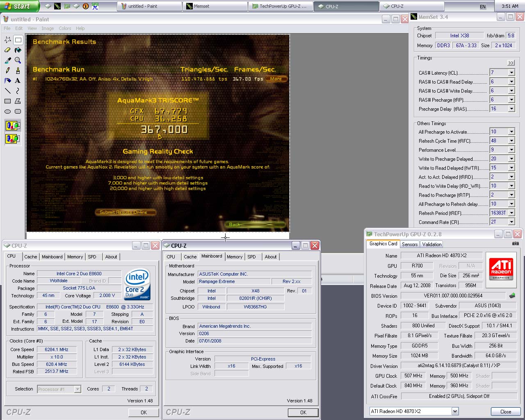
Task: Launch Memset from the quick launch icon
Action: pos(57,6)
